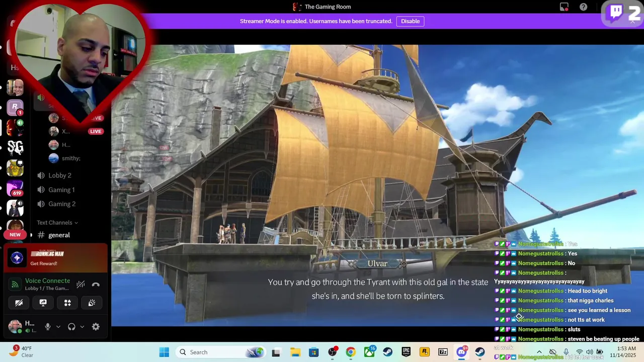Image resolution: width=644 pixels, height=362 pixels.
Task: Open Task View on the taskbar
Action: click(x=276, y=352)
